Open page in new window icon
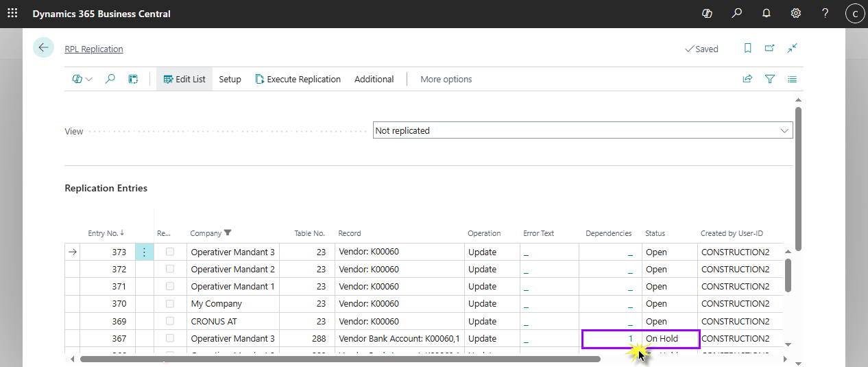The height and width of the screenshot is (367, 868). click(x=769, y=48)
